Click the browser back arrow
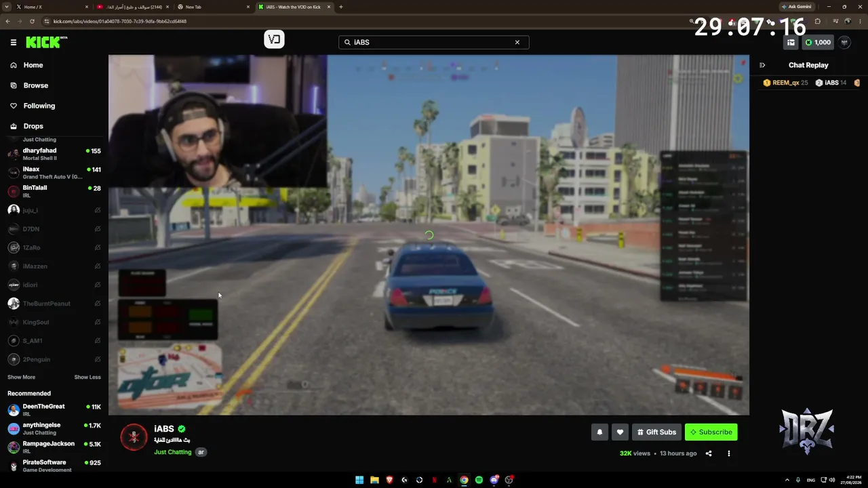Viewport: 868px width, 488px height. (x=7, y=21)
